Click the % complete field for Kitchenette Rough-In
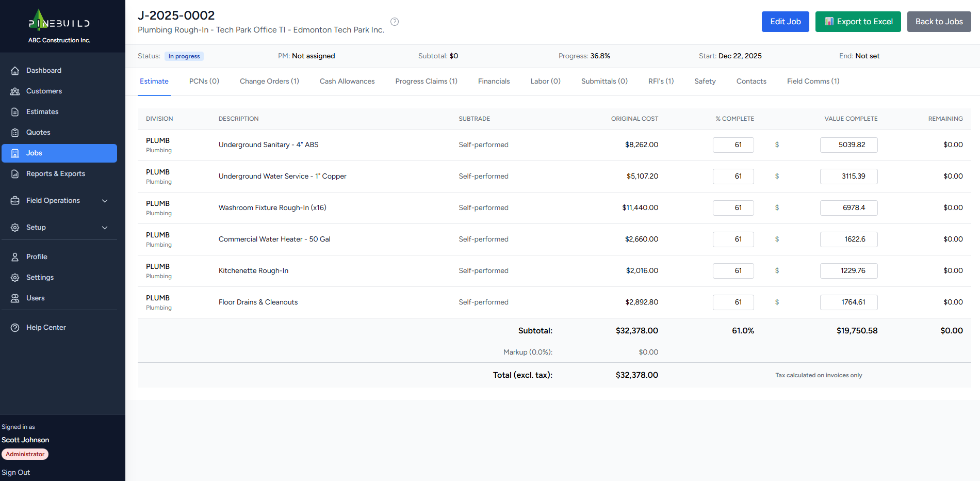The width and height of the screenshot is (980, 481). tap(733, 270)
